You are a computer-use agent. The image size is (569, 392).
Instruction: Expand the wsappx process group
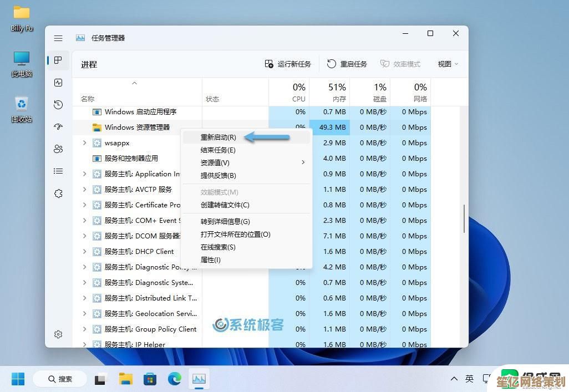tap(84, 143)
